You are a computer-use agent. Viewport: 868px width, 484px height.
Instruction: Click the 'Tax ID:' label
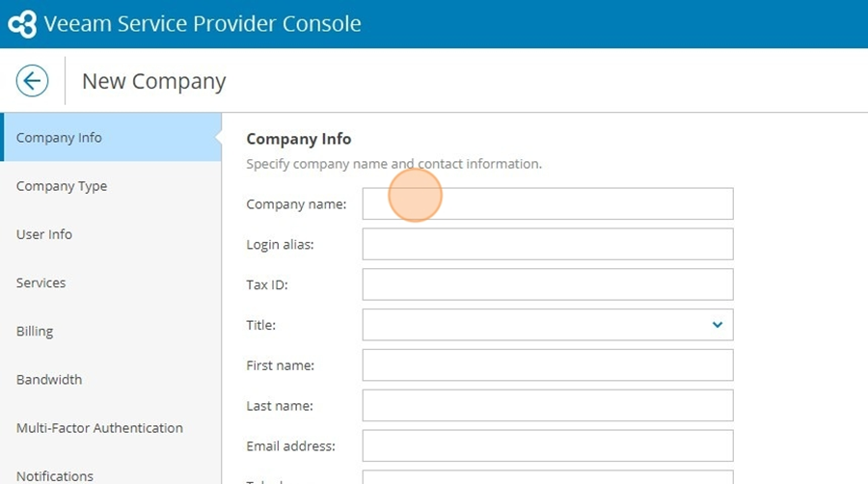267,284
